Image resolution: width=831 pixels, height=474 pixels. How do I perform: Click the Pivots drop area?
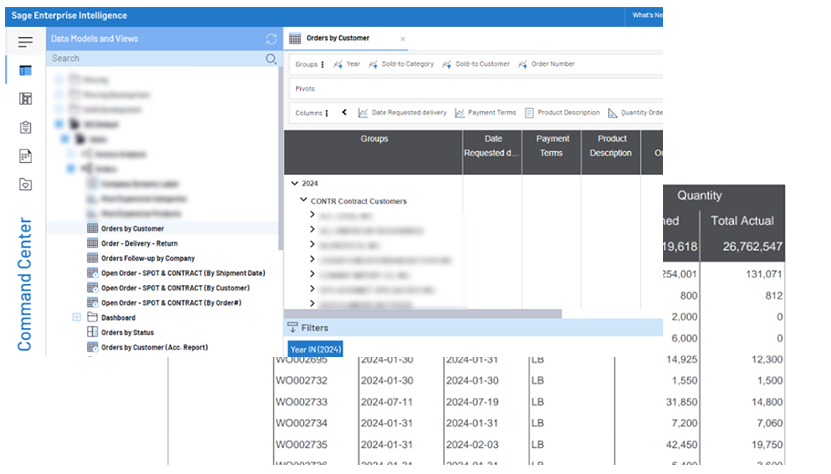point(476,89)
